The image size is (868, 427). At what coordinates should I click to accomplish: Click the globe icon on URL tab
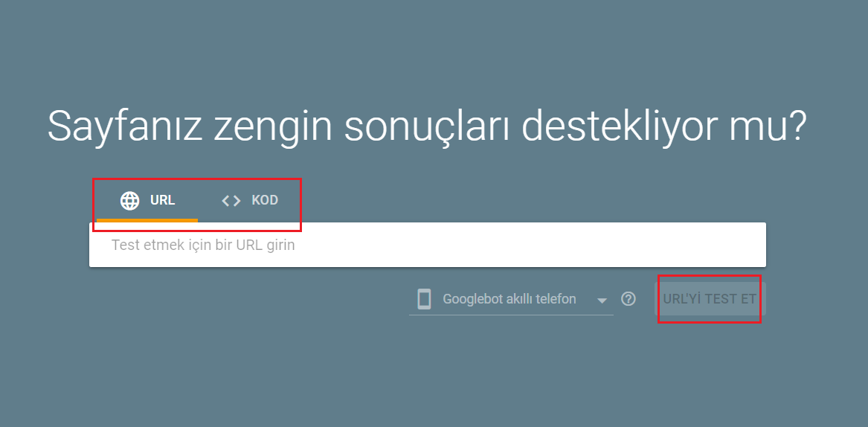coord(130,201)
